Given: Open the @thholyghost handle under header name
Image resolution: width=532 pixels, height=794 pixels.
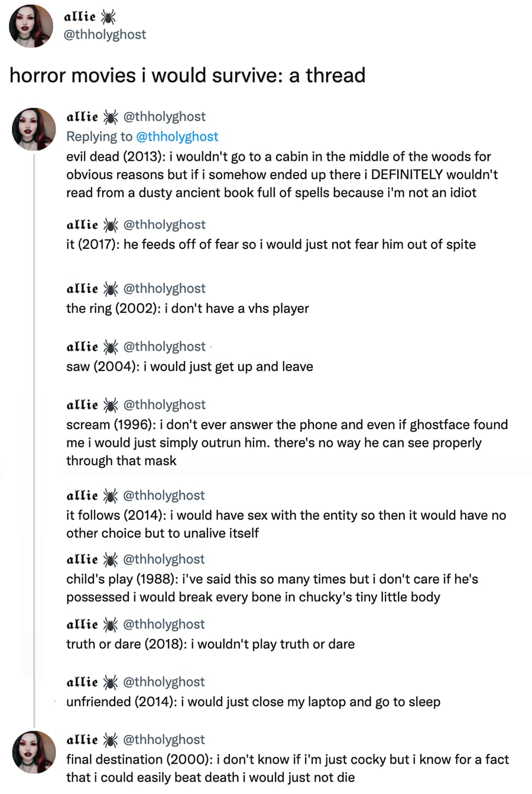Looking at the screenshot, I should pyautogui.click(x=105, y=34).
